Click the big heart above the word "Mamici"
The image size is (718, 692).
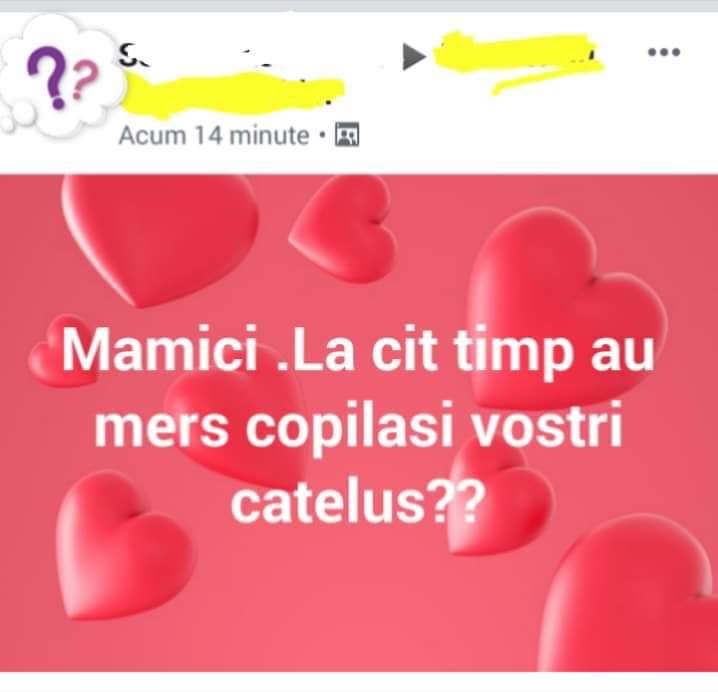coord(160,238)
